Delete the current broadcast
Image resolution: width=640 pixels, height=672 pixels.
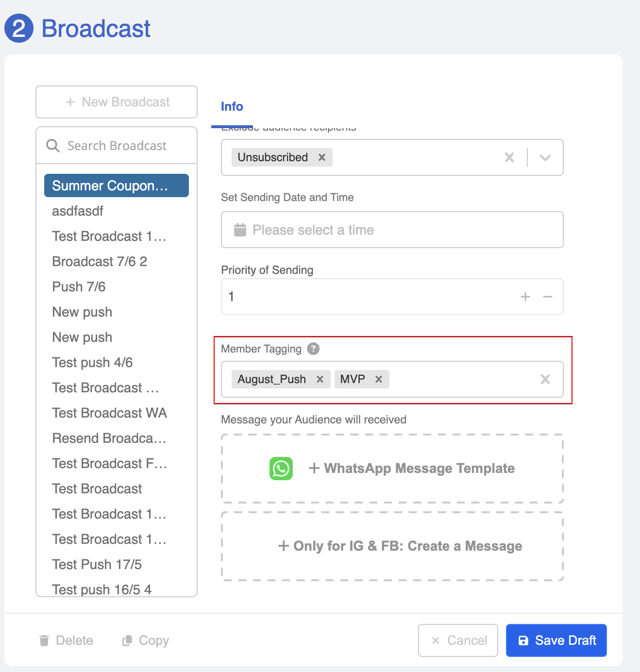click(66, 640)
